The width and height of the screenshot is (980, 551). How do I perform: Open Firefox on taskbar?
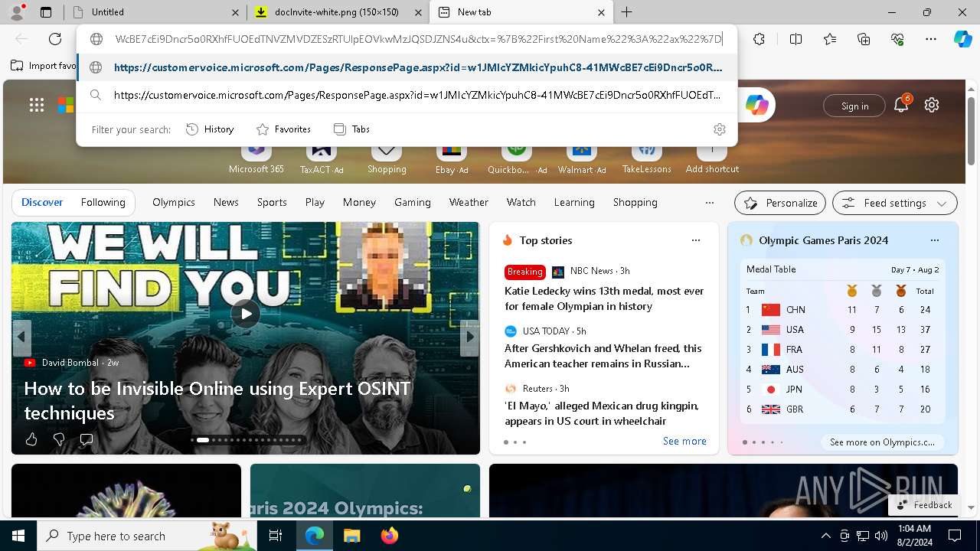point(389,536)
